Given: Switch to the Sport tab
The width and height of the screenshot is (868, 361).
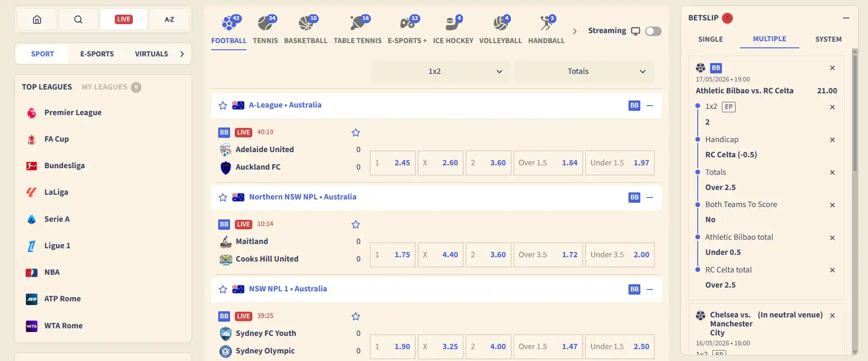Looking at the screenshot, I should 43,54.
